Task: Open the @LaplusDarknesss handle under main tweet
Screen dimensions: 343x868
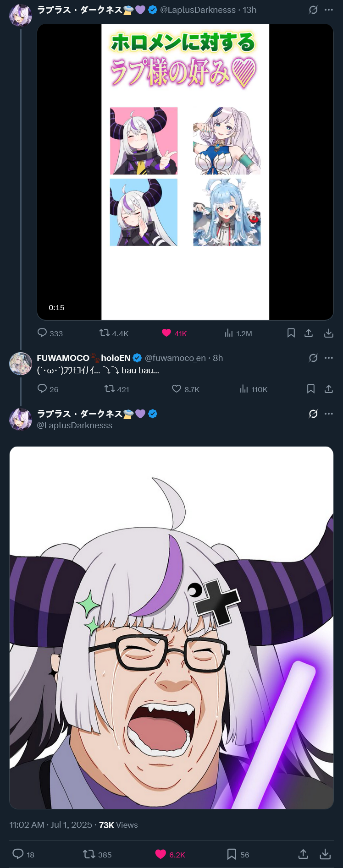Action: coord(74,425)
